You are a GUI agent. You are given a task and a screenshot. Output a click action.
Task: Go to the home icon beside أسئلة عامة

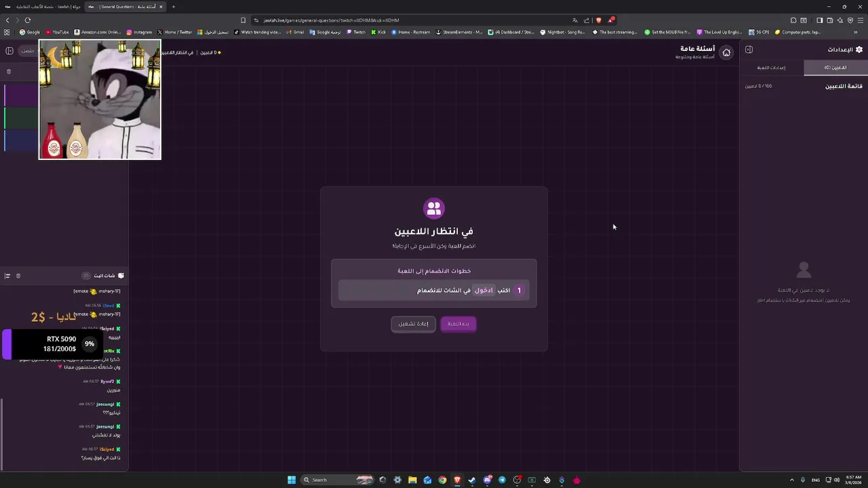point(726,52)
